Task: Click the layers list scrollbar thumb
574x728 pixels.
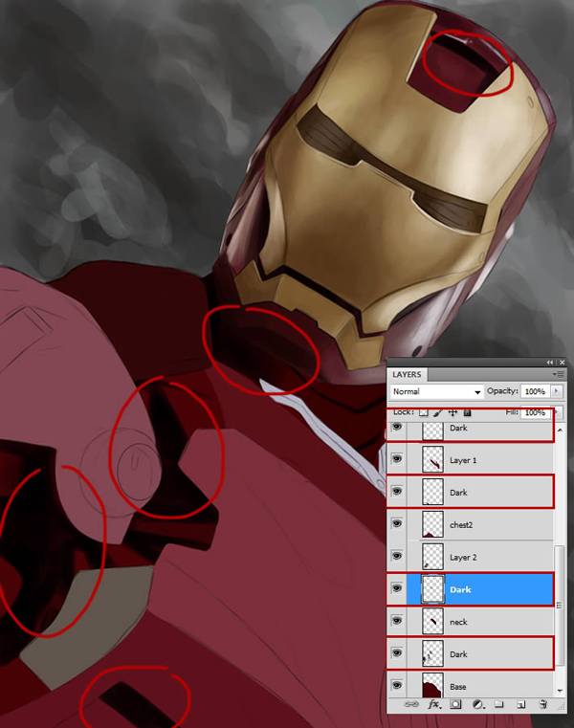Action: pyautogui.click(x=561, y=606)
